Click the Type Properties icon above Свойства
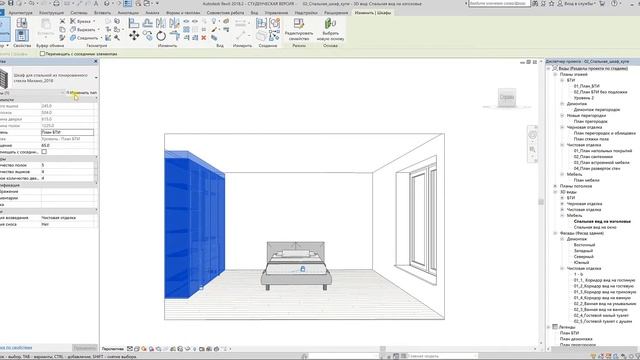Image resolution: width=640 pixels, height=360 pixels. [x=22, y=23]
